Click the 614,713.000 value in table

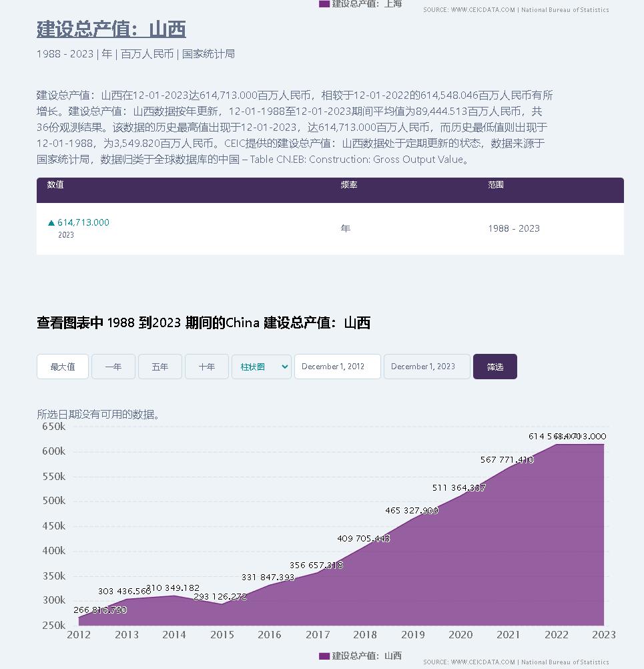(x=83, y=222)
